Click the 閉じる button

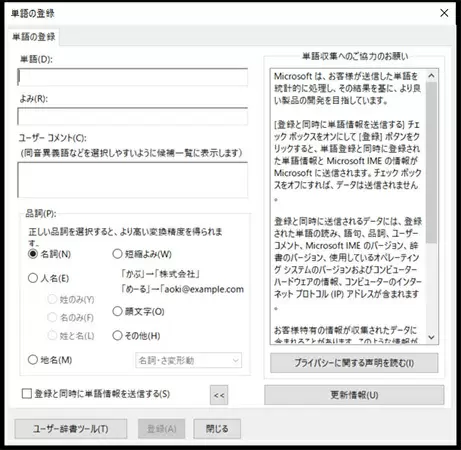(217, 429)
